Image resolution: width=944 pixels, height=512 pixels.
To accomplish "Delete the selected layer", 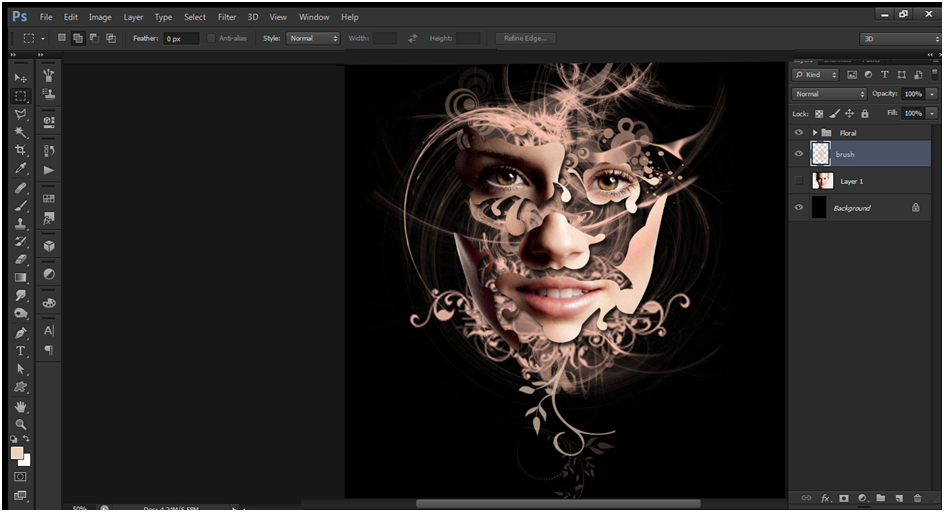I will point(918,498).
